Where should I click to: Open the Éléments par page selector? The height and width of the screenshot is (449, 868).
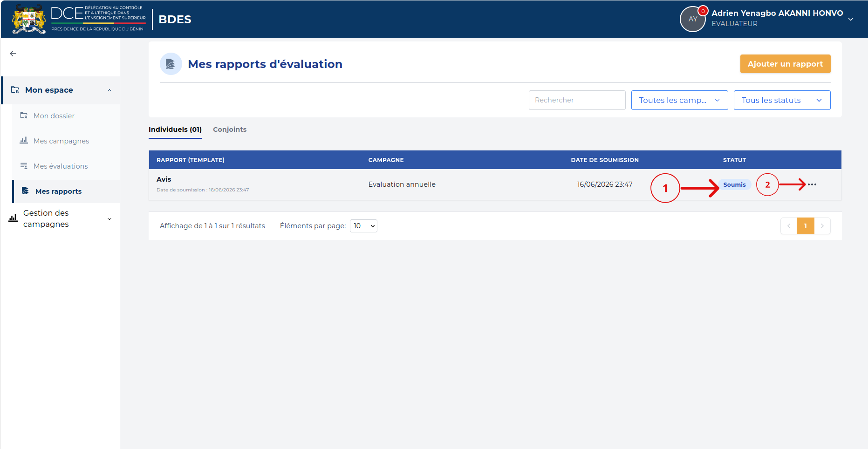pos(363,226)
